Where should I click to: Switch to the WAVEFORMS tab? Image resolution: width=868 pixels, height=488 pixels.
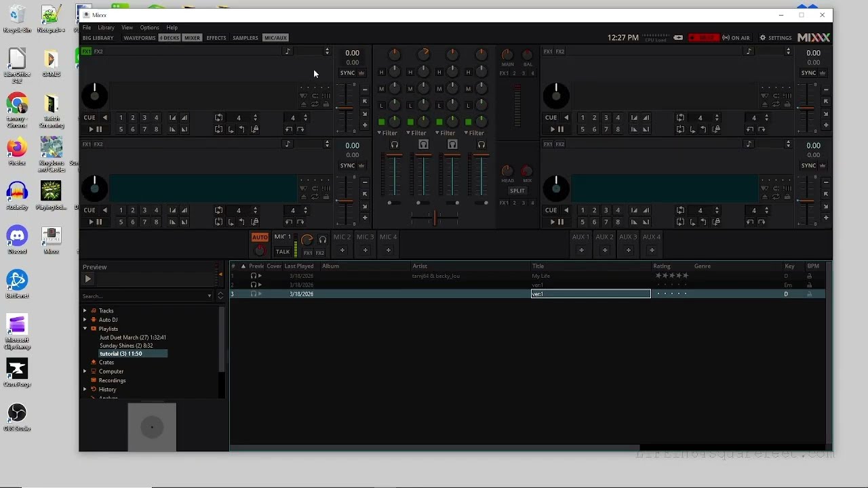(140, 38)
